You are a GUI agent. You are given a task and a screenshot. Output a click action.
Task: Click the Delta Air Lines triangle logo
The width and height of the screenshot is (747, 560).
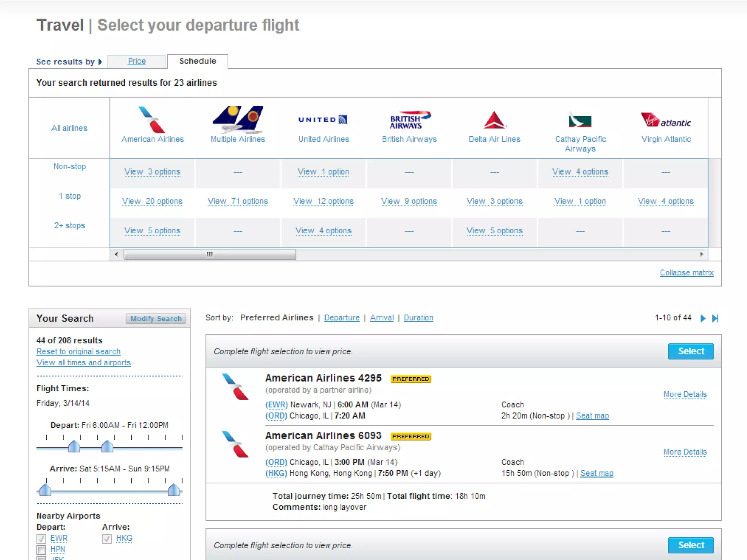click(x=494, y=120)
